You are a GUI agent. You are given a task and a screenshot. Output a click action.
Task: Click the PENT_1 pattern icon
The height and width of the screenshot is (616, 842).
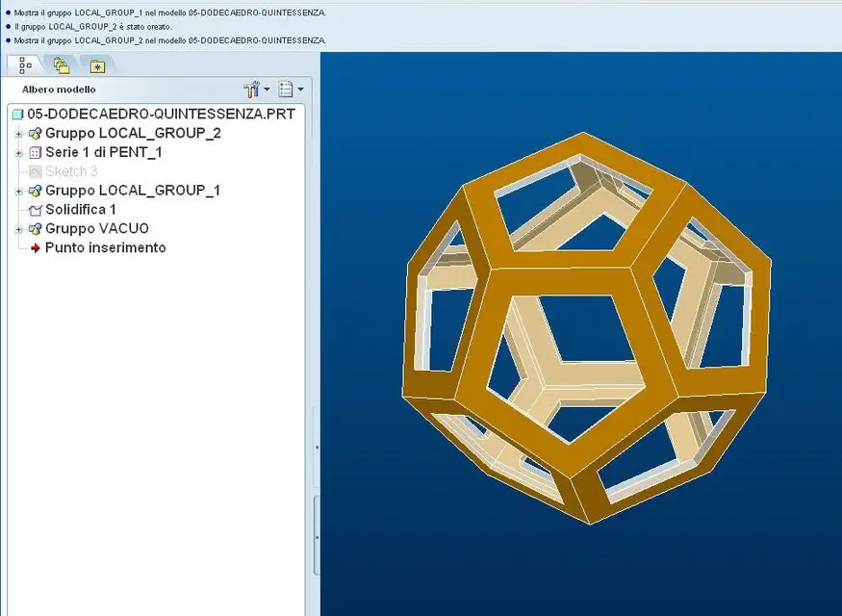tap(35, 153)
